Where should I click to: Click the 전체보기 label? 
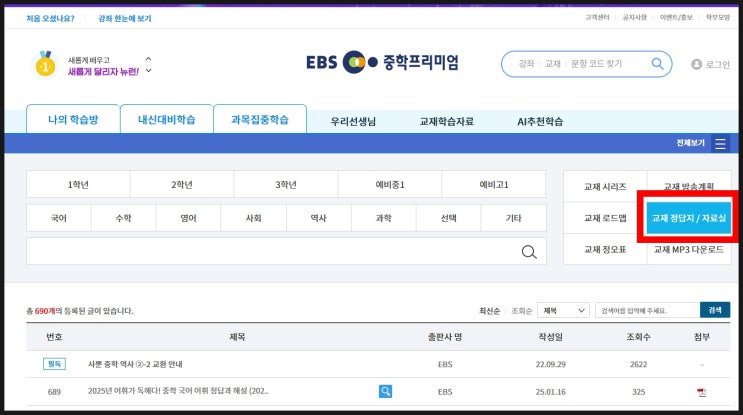pos(690,143)
